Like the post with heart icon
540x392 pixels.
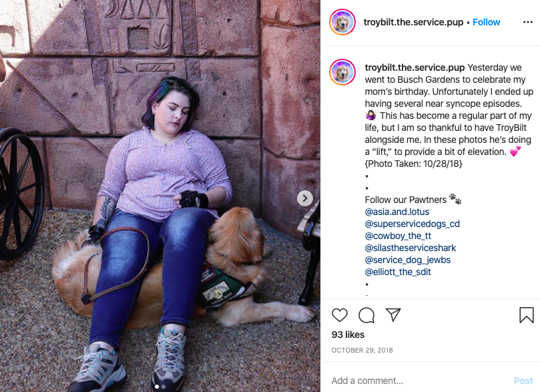tap(340, 315)
